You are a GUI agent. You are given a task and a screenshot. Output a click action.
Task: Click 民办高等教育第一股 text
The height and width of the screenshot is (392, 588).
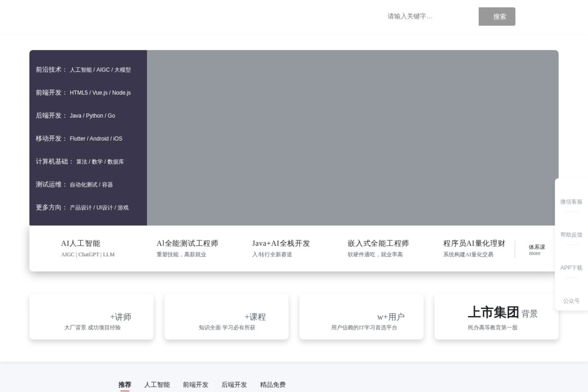pos(492,328)
